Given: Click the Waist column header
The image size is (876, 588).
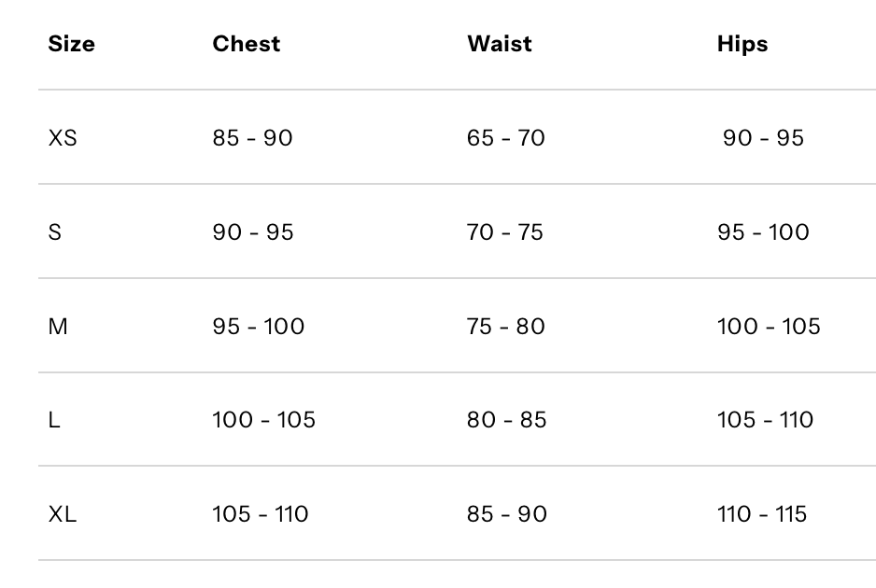Looking at the screenshot, I should coord(499,44).
